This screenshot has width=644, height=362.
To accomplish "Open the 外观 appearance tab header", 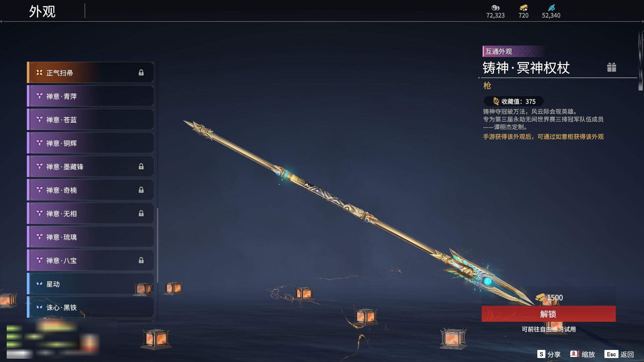I will [x=42, y=11].
